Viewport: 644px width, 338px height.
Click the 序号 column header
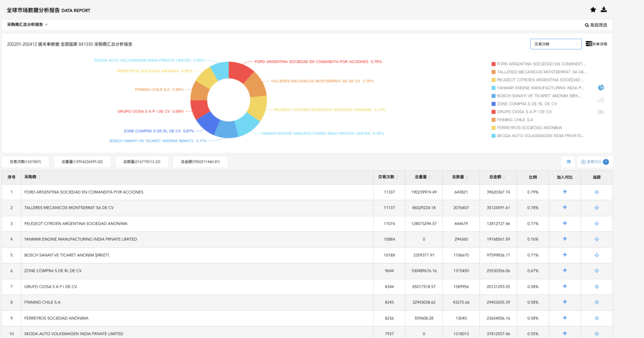pos(11,177)
